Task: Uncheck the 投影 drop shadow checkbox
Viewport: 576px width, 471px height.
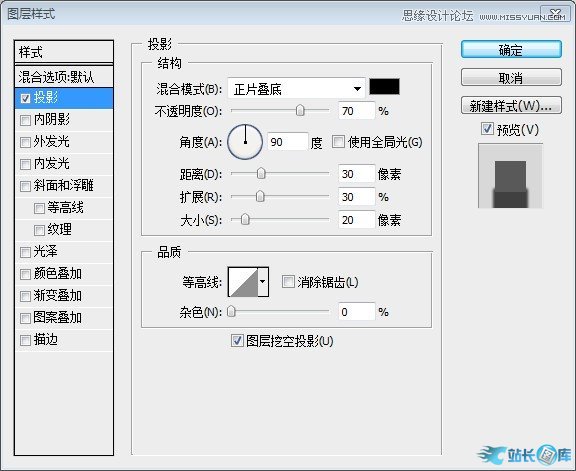Action: pyautogui.click(x=25, y=98)
